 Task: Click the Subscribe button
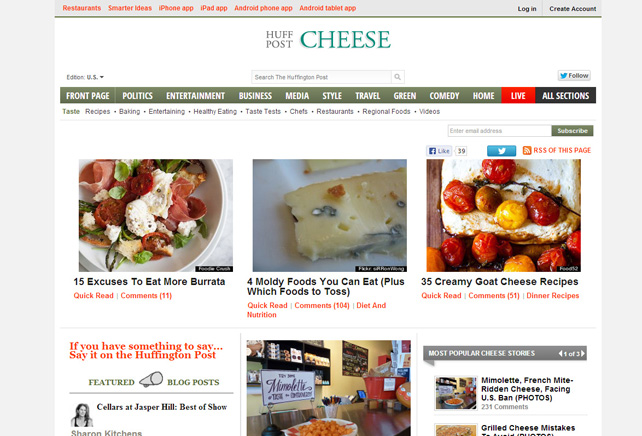(572, 131)
